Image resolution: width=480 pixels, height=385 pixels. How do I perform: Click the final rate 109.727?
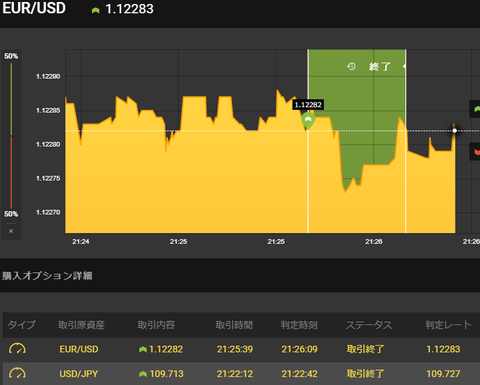(x=443, y=374)
